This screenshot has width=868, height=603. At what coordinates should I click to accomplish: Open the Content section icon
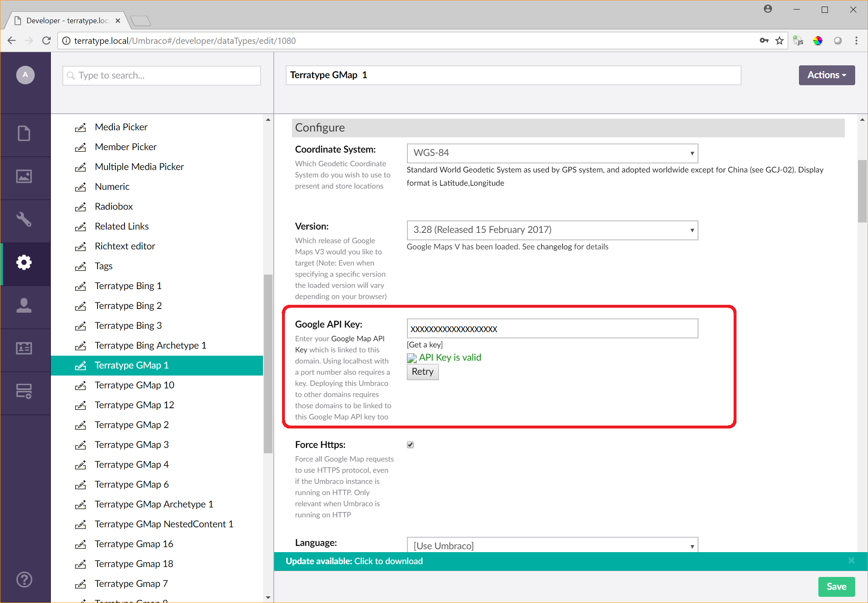(24, 133)
